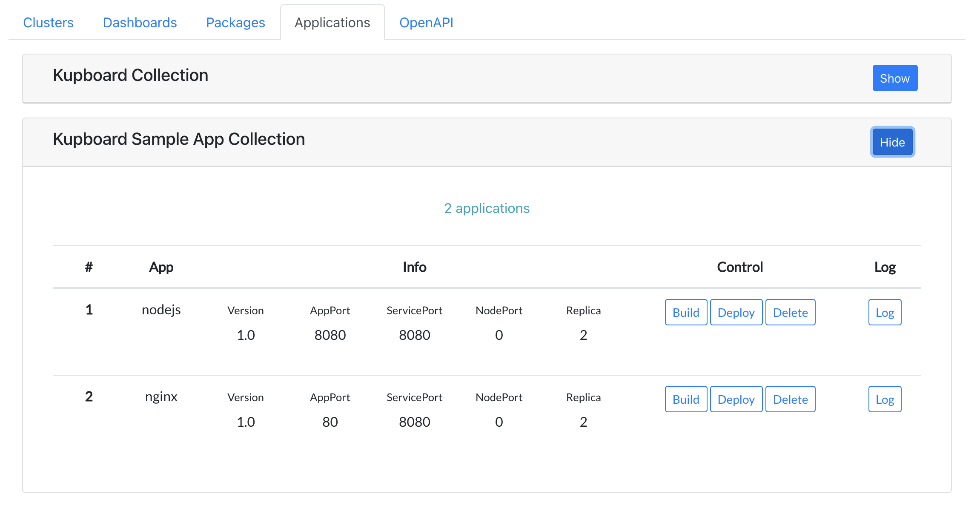Build the nginx application
This screenshot has width=980, height=523.
(x=686, y=399)
